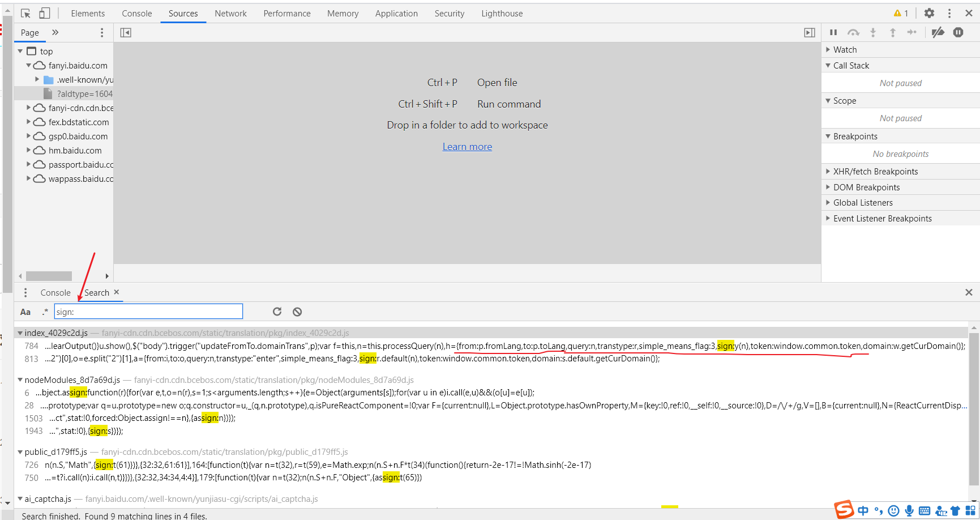
Task: Hide the debugger sidebar
Action: tap(810, 33)
